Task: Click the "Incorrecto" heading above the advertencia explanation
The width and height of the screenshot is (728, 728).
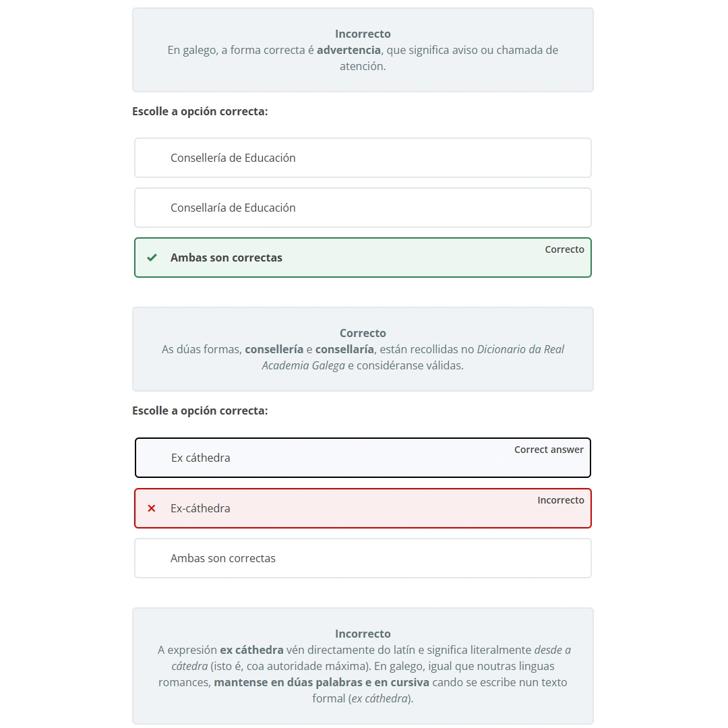Action: click(x=363, y=34)
